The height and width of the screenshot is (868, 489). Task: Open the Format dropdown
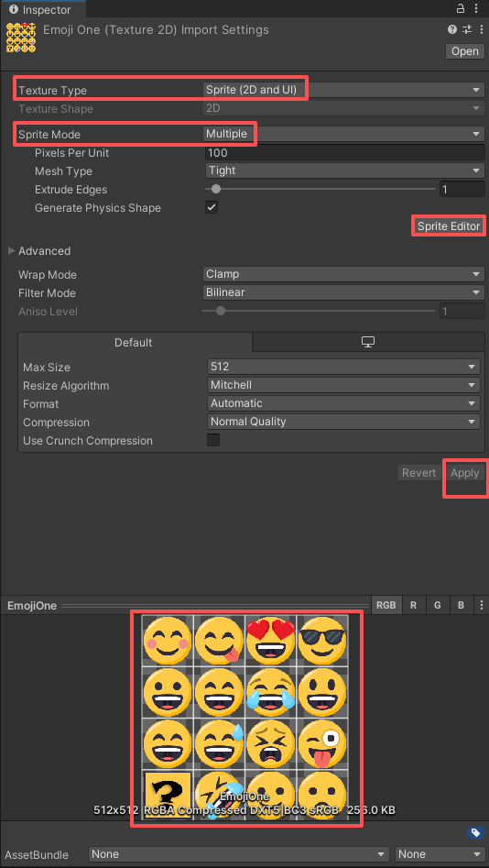click(343, 403)
